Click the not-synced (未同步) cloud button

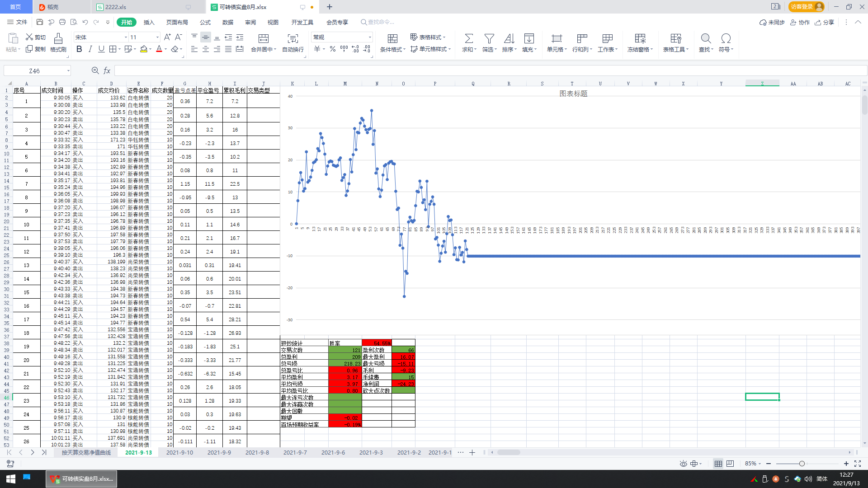(772, 22)
